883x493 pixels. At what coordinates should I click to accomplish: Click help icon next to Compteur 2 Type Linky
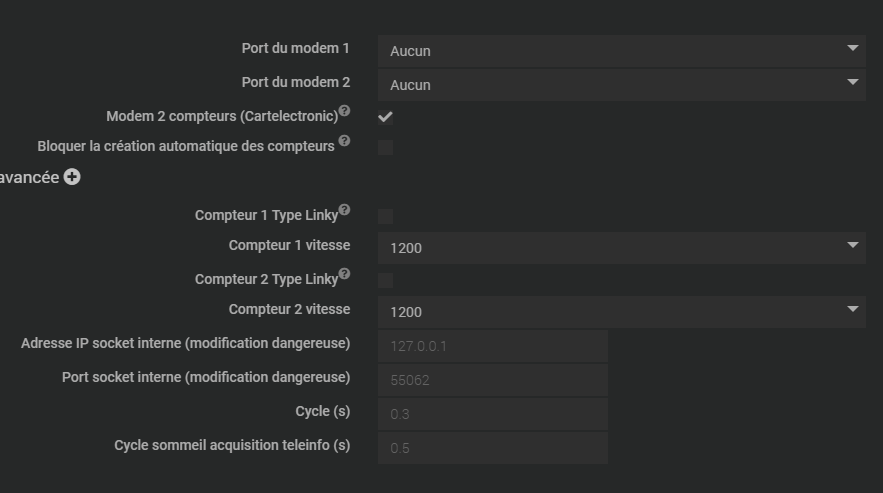(344, 274)
